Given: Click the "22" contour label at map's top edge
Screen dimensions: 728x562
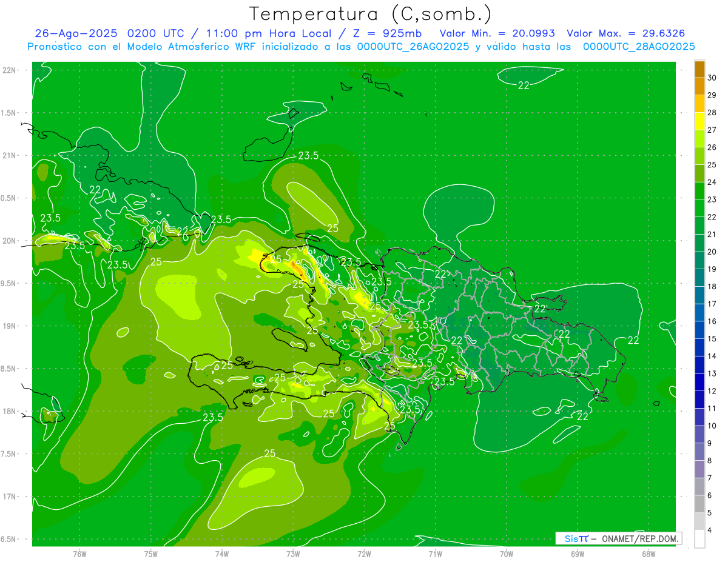Looking at the screenshot, I should point(524,85).
